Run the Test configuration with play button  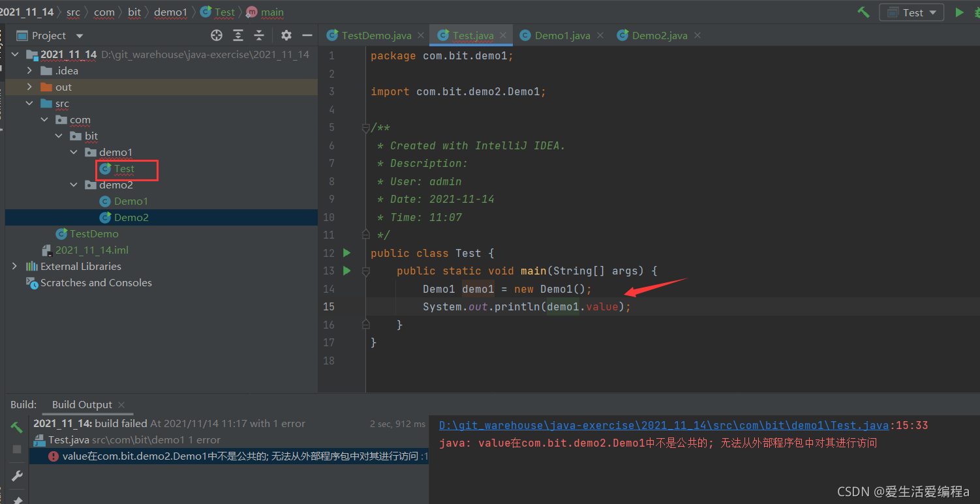[x=959, y=12]
